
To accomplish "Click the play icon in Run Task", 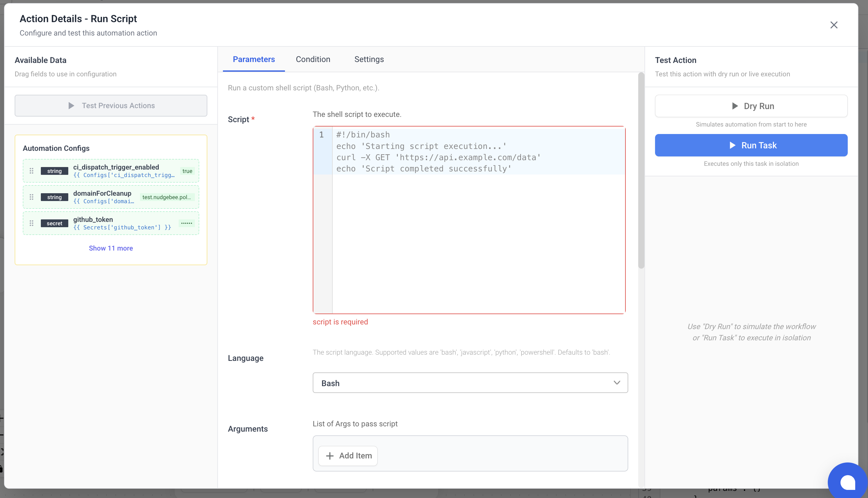I will point(732,145).
